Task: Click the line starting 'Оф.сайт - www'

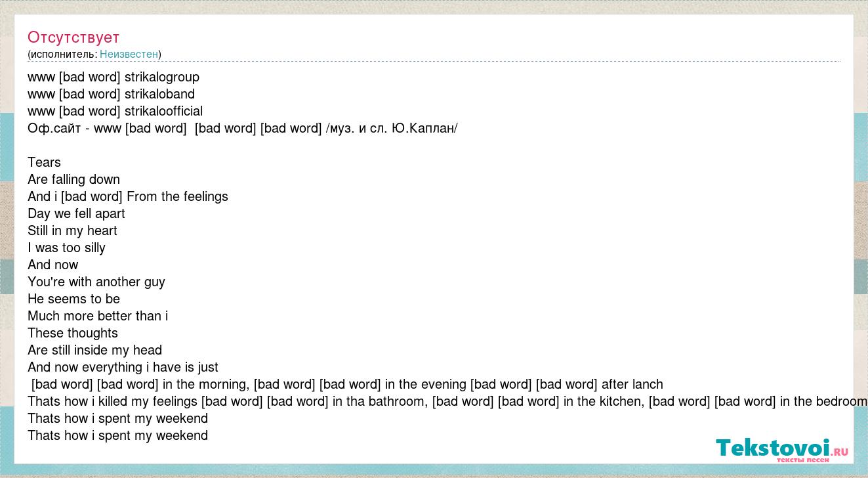Action: [243, 128]
